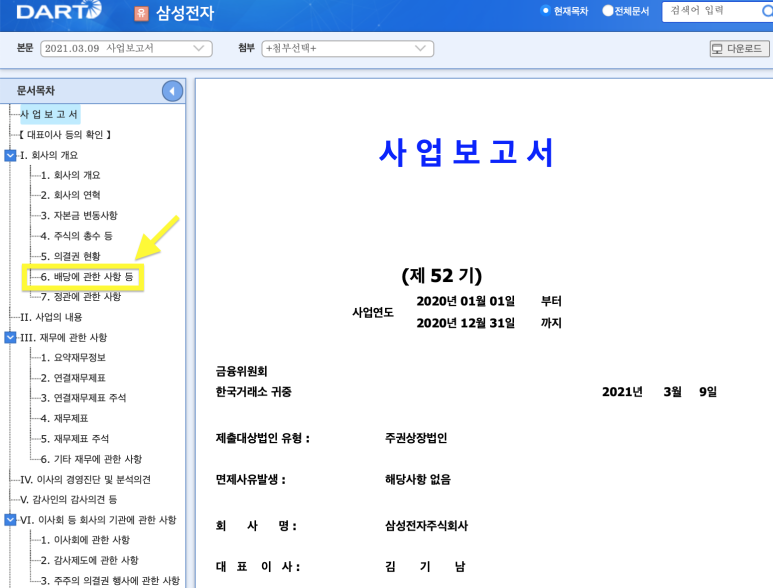Select I. 회사의 개요 section label
This screenshot has width=773, height=588.
[x=49, y=155]
